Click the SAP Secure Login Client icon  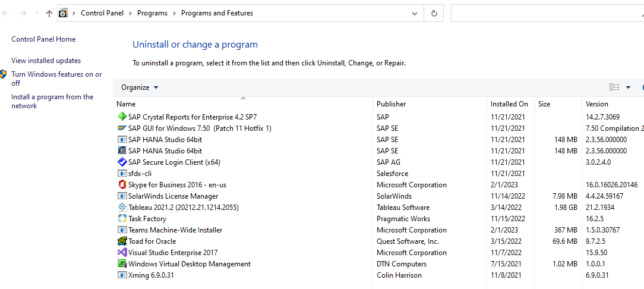click(x=122, y=162)
